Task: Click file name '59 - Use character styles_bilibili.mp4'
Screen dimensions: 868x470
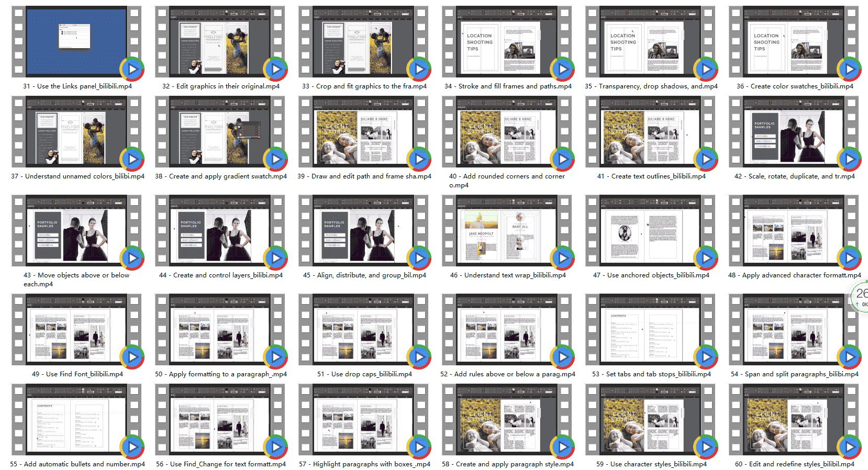Action: click(x=651, y=464)
